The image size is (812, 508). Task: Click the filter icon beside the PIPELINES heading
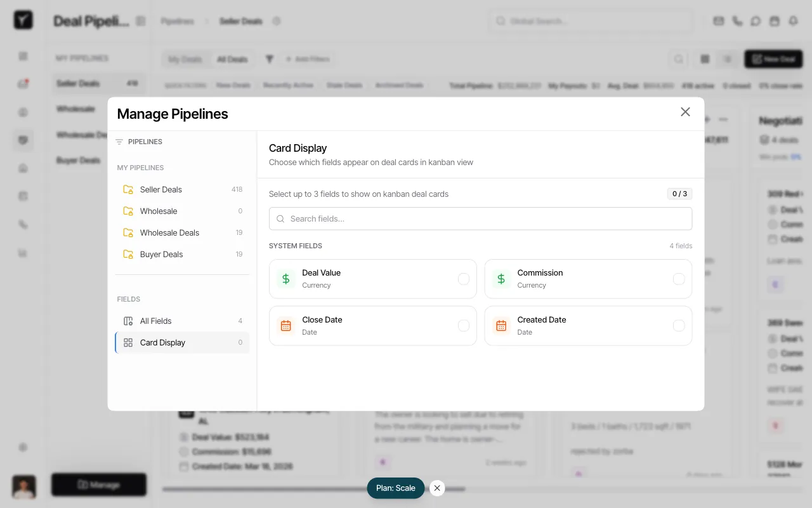119,142
